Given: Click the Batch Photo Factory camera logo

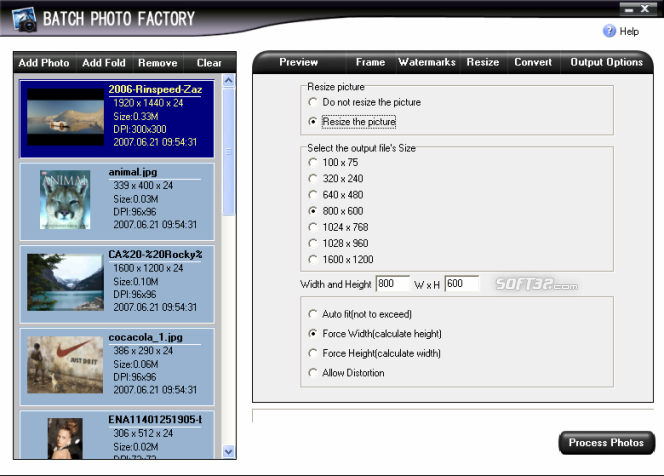Looking at the screenshot, I should 25,19.
